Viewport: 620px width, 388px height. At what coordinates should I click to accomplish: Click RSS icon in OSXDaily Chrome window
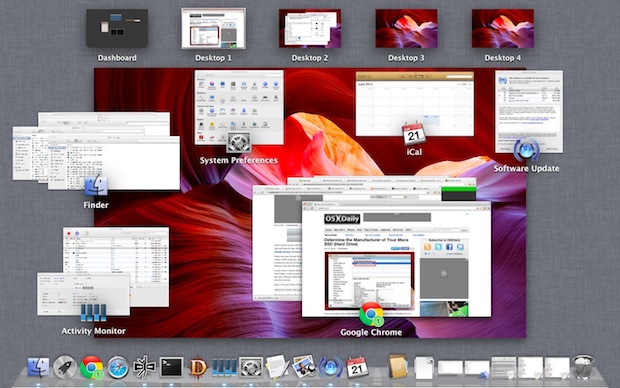coord(427,247)
